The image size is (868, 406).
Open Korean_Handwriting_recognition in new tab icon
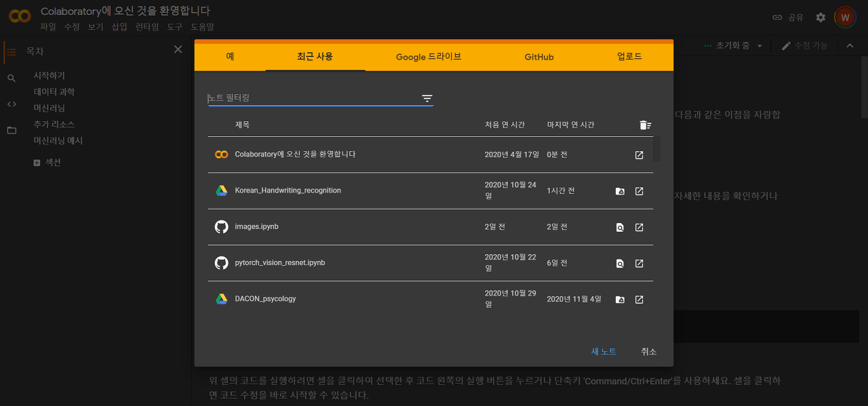(x=639, y=191)
